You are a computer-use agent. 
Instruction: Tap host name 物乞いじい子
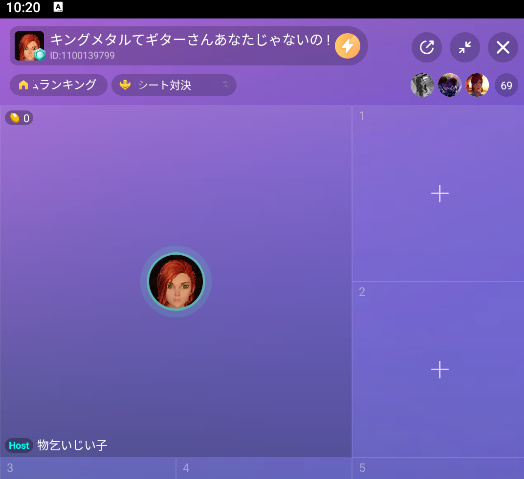click(x=72, y=445)
